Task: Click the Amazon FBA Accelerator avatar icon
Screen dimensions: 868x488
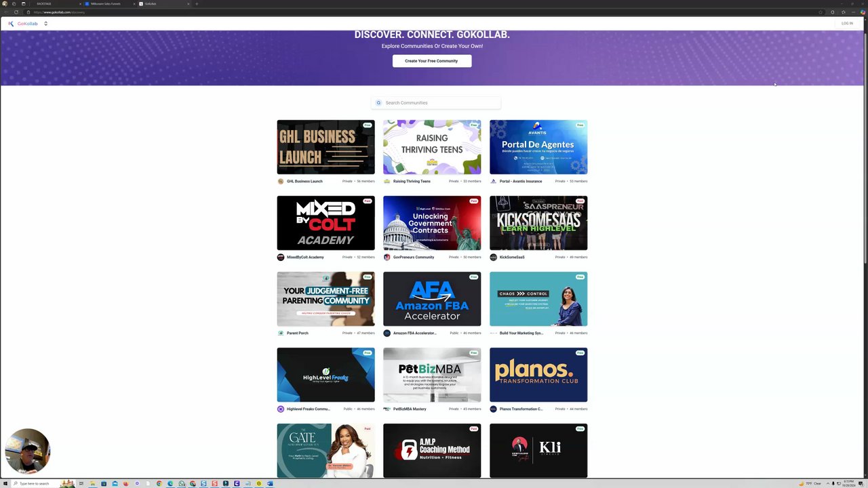Action: pos(387,333)
